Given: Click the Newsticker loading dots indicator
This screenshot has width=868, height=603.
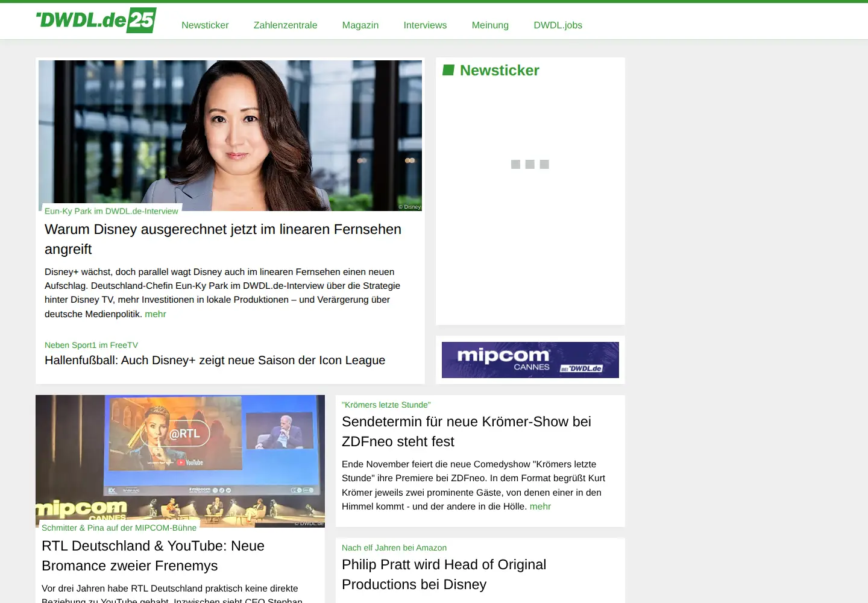Looking at the screenshot, I should tap(530, 164).
